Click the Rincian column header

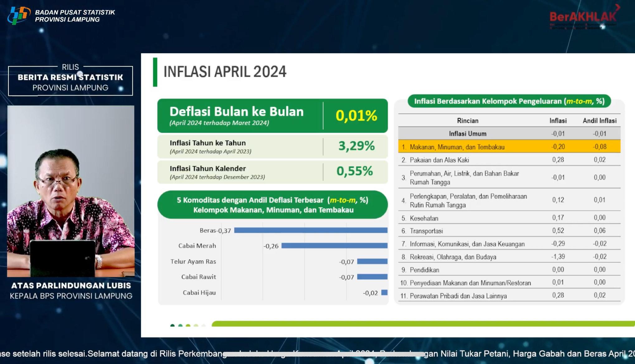(467, 121)
